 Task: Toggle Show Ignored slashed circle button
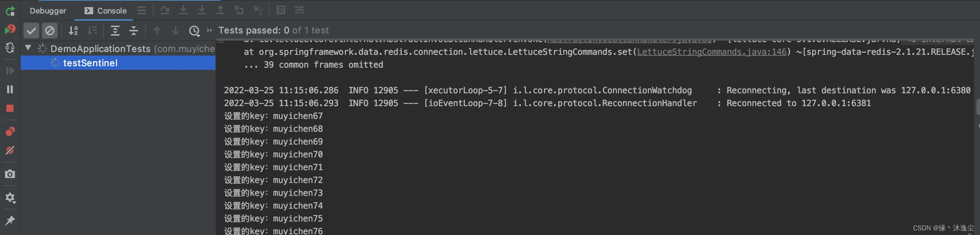click(50, 31)
